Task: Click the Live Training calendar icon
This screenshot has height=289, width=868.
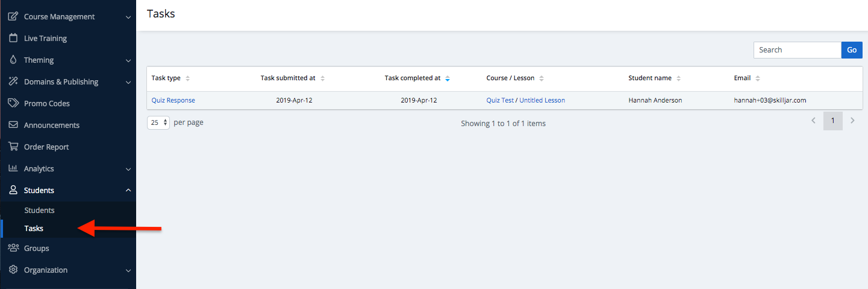Action: click(x=13, y=38)
